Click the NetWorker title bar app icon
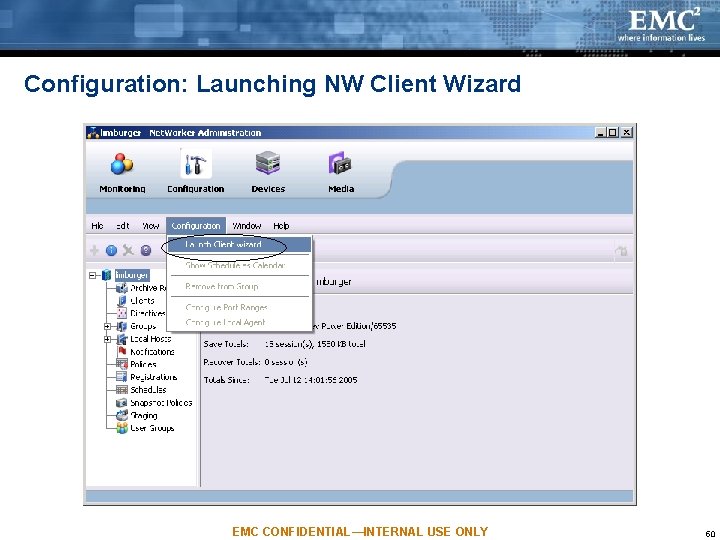Screen dimensions: 720x540 pyautogui.click(x=93, y=133)
